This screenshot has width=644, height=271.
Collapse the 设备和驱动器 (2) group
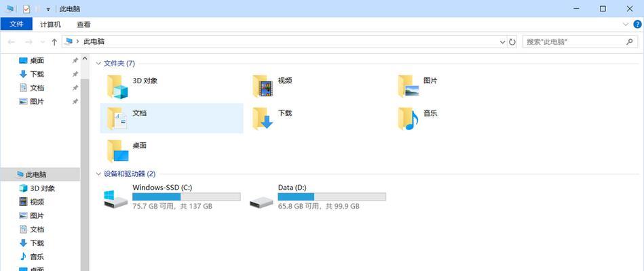coord(98,174)
